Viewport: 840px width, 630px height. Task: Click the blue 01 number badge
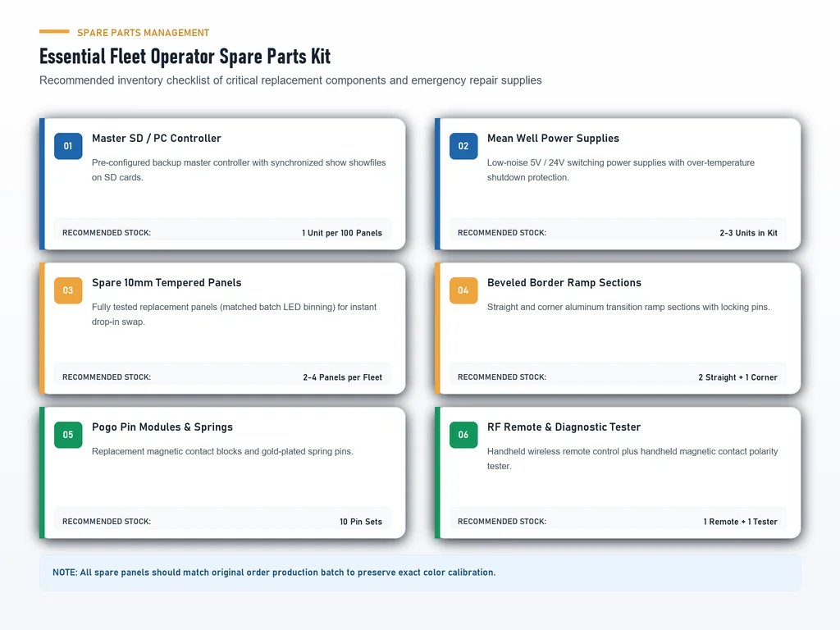click(68, 146)
